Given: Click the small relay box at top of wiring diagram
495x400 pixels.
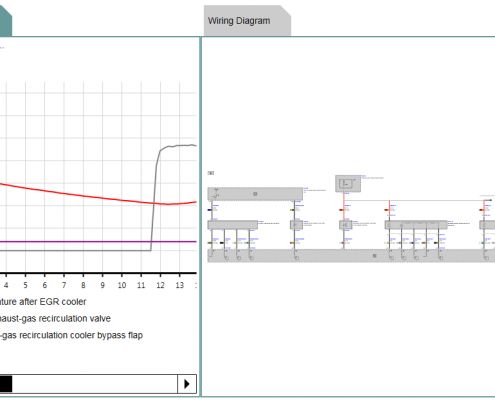Looking at the screenshot, I should click(348, 184).
